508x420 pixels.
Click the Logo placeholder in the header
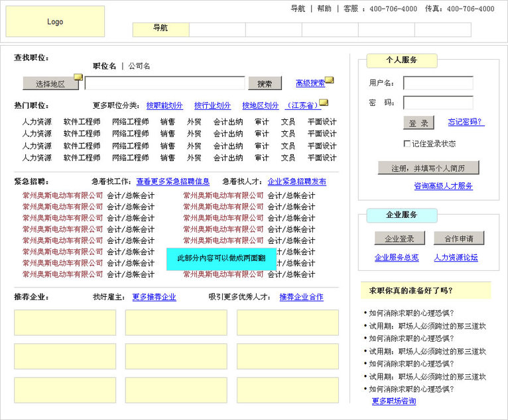point(55,22)
